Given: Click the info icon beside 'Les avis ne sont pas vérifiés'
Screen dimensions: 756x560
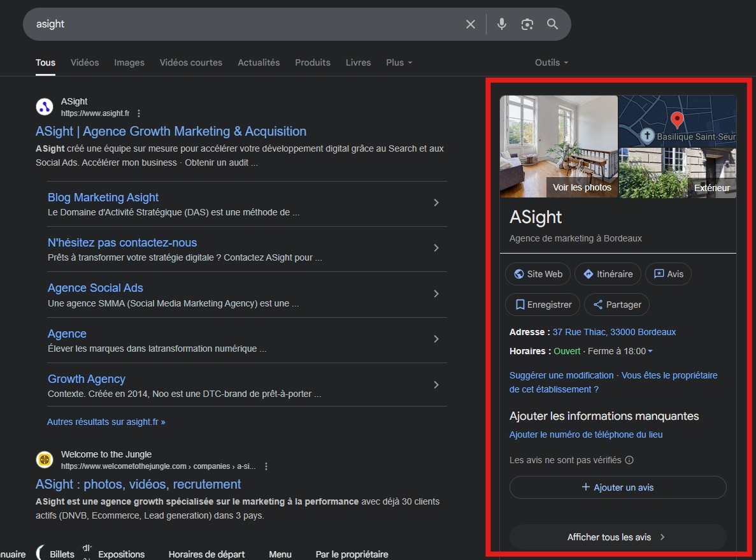Looking at the screenshot, I should (x=629, y=460).
